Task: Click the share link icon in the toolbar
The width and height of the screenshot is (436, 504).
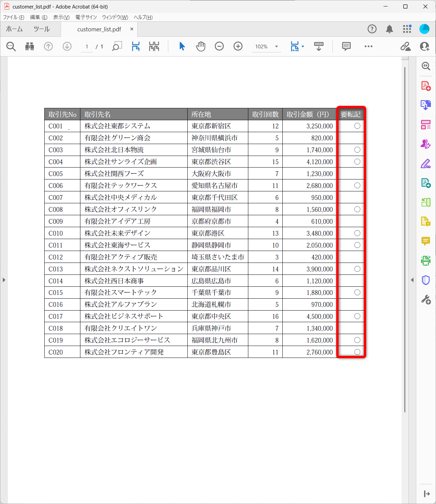Action: (406, 46)
